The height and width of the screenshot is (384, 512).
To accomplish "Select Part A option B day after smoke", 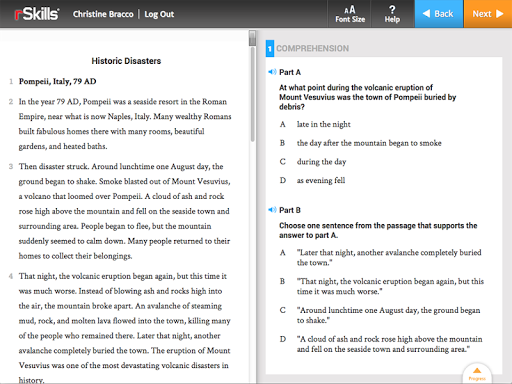I will [361, 143].
